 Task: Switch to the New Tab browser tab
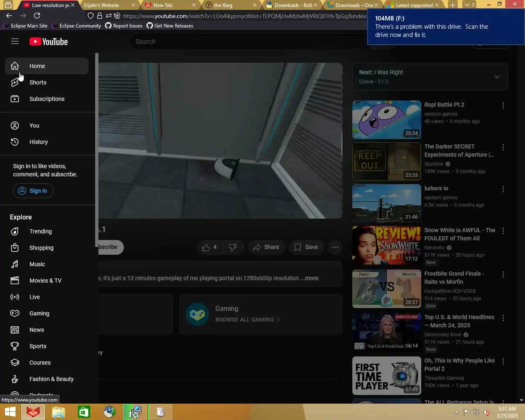[x=169, y=5]
